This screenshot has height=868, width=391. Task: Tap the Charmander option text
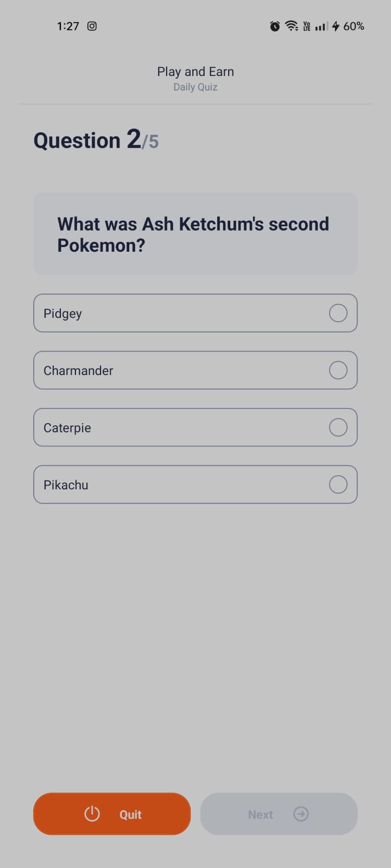[78, 371]
